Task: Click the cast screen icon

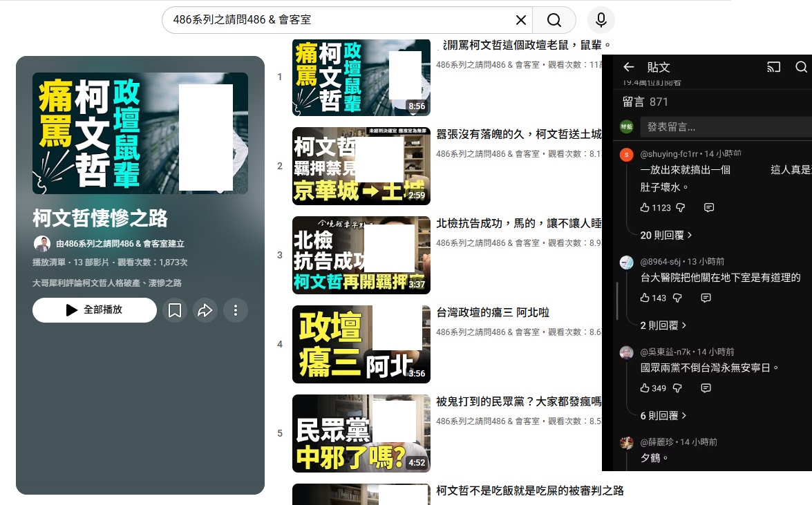Action: pos(773,67)
